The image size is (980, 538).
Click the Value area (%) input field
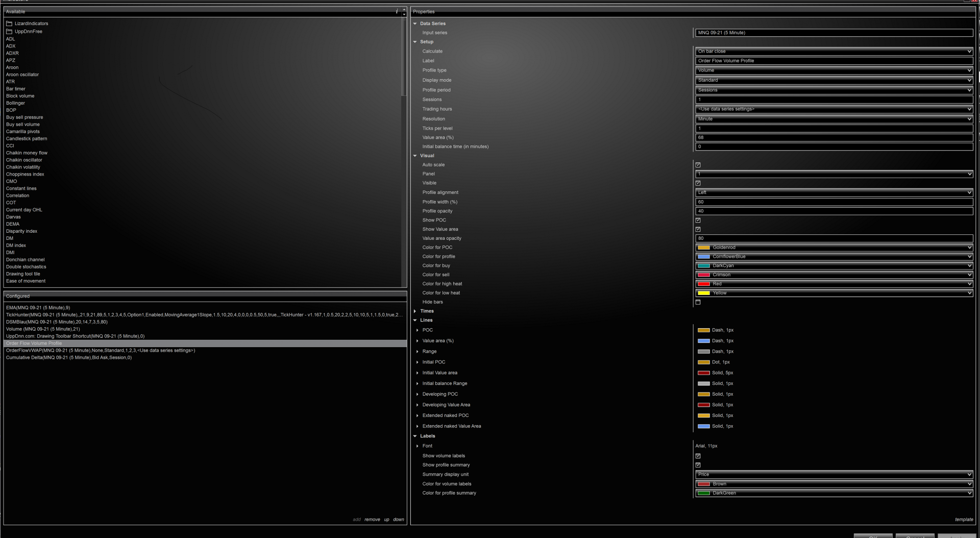pos(834,138)
